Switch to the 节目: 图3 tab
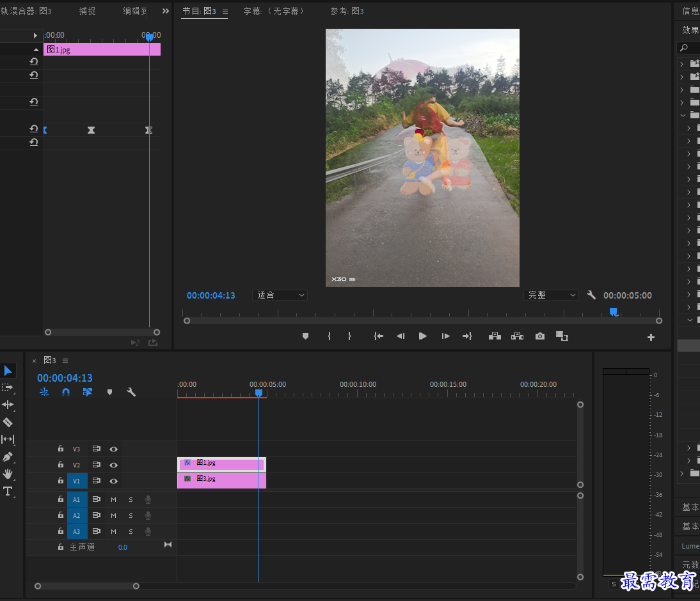The width and height of the screenshot is (700, 601). point(199,11)
